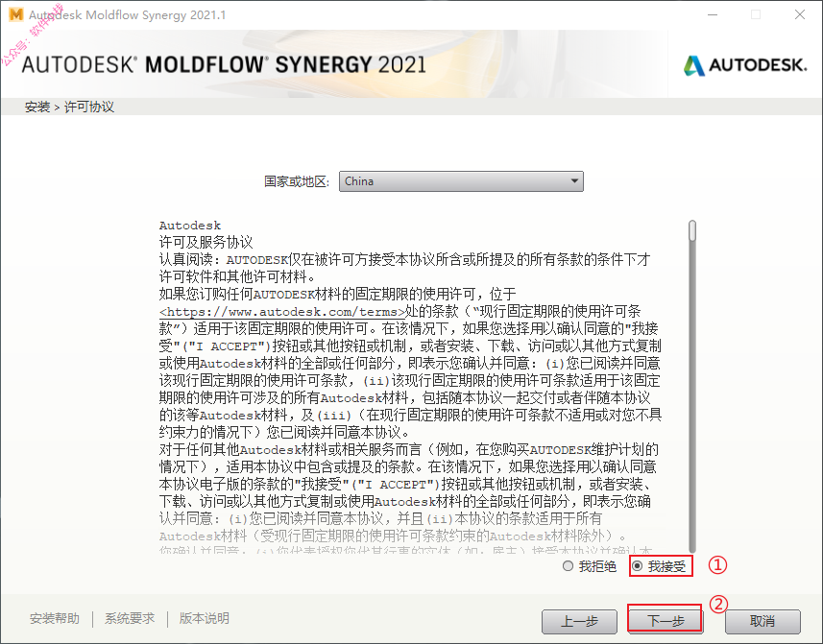The width and height of the screenshot is (823, 644).
Task: Close the Moldflow Synergy installer window
Action: coord(799,14)
